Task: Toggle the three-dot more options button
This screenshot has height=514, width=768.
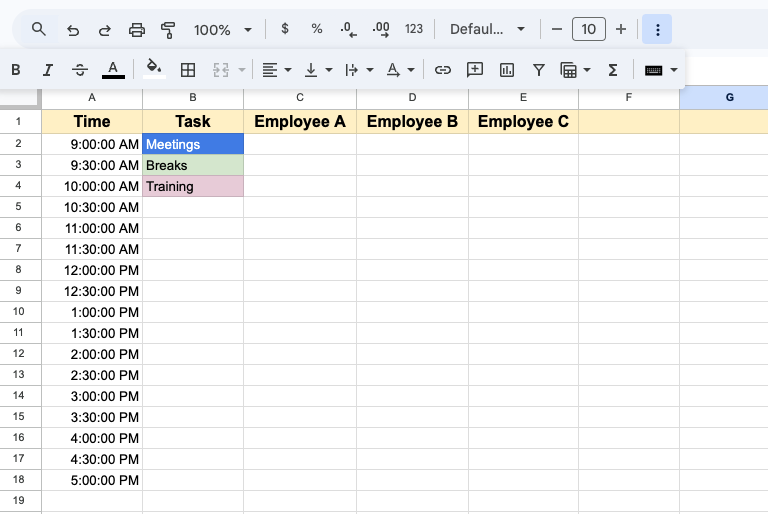Action: point(657,29)
